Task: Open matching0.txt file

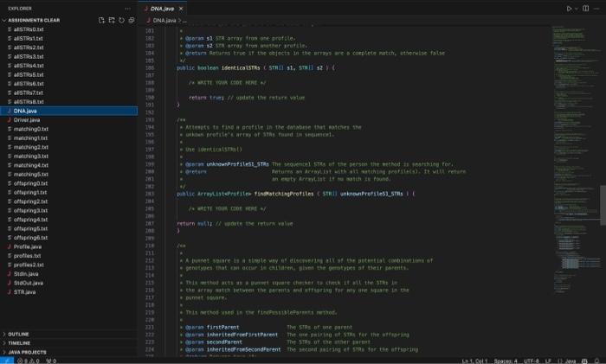Action: click(x=68, y=129)
